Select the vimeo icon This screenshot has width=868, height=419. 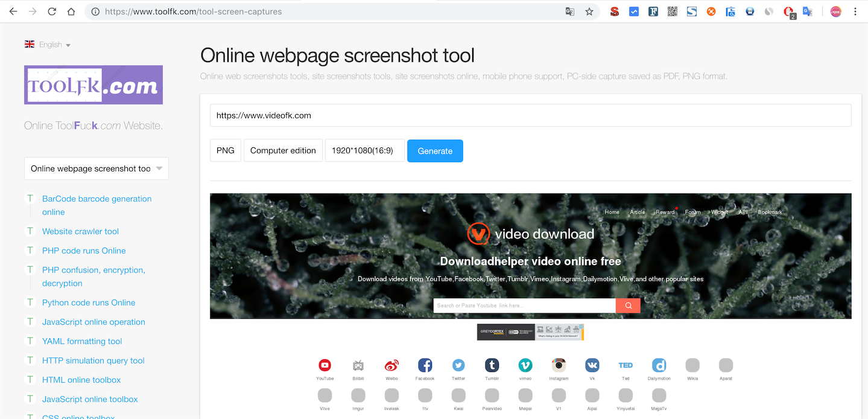[x=525, y=365]
